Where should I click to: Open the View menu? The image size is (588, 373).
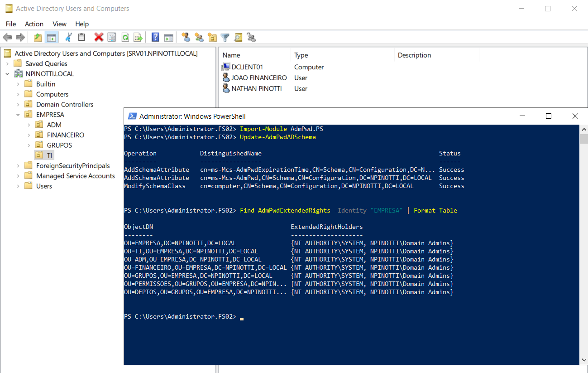click(59, 24)
